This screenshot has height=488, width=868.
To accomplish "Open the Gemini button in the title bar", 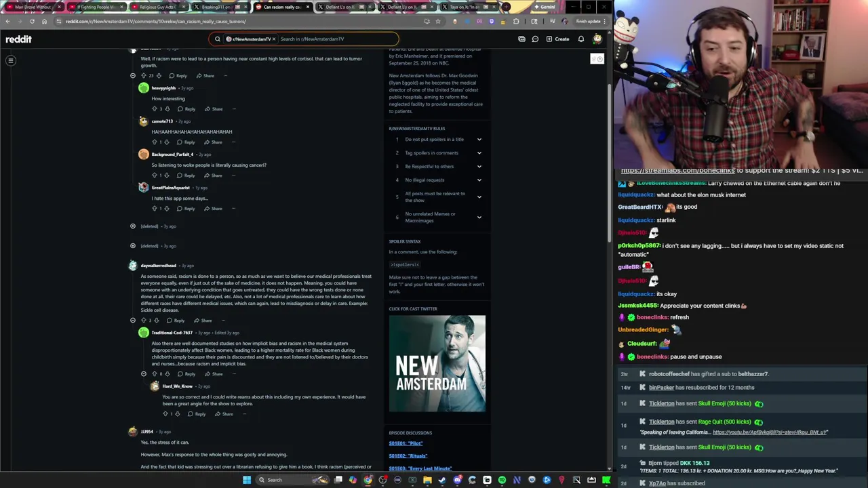I will coord(545,7).
